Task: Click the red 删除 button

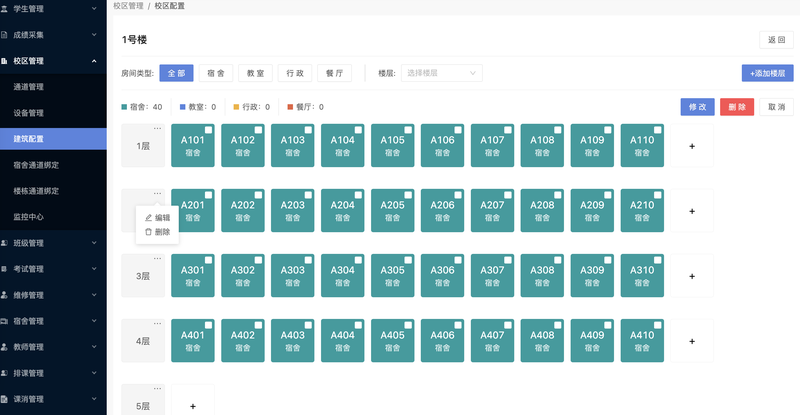Action: pyautogui.click(x=737, y=107)
